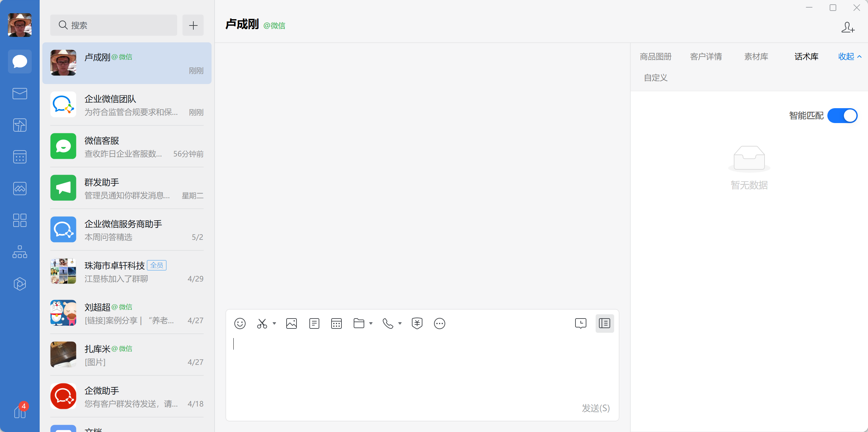
Task: Open the Messages chat icon in sidebar
Action: [x=20, y=62]
